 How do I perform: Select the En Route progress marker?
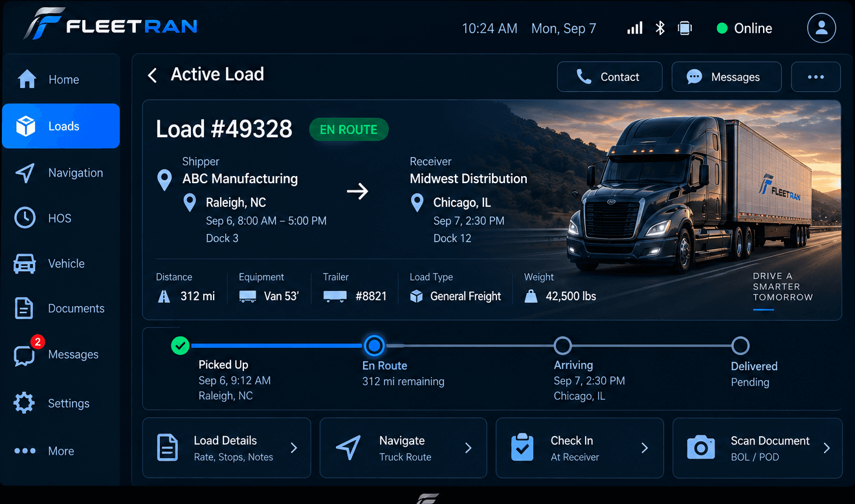[x=373, y=346]
